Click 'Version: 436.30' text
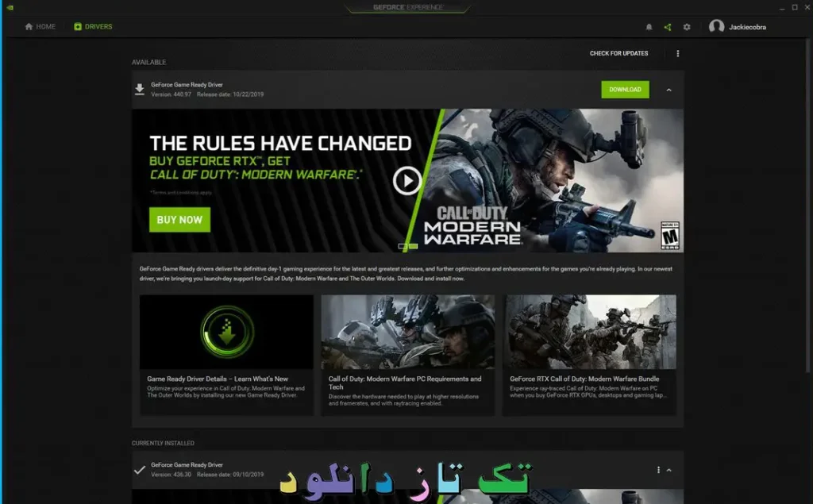 point(171,475)
